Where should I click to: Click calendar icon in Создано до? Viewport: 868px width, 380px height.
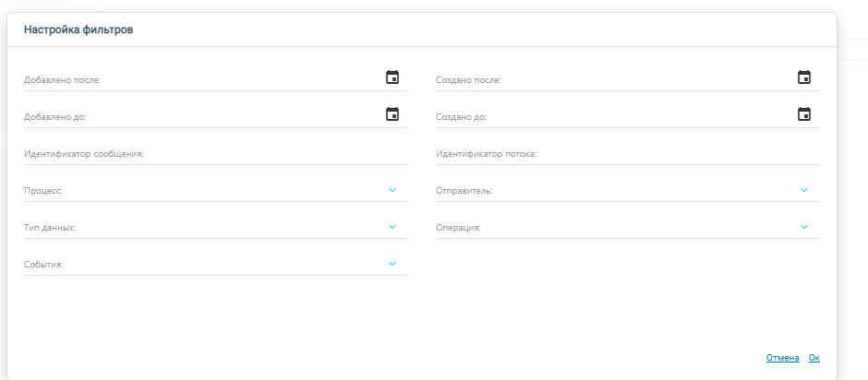804,114
